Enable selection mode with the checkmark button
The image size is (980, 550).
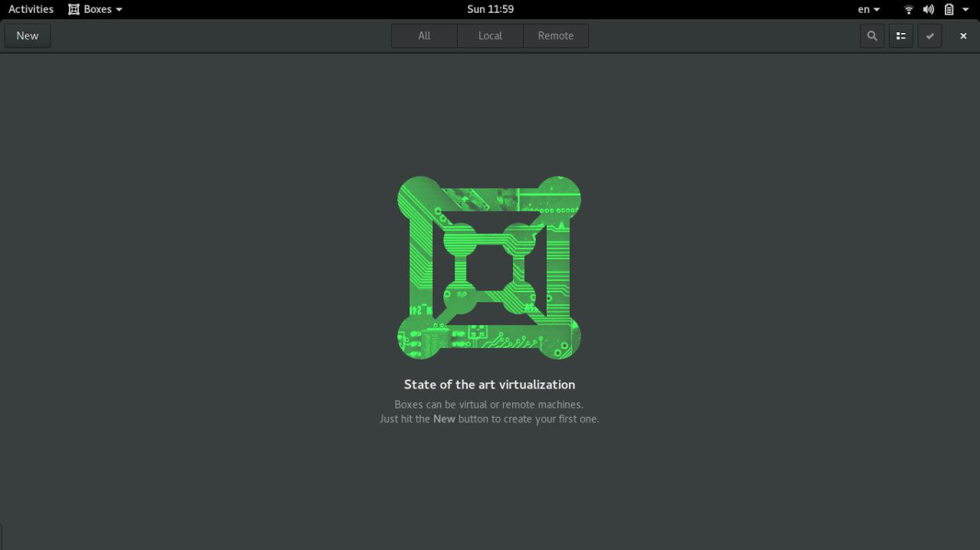click(929, 36)
